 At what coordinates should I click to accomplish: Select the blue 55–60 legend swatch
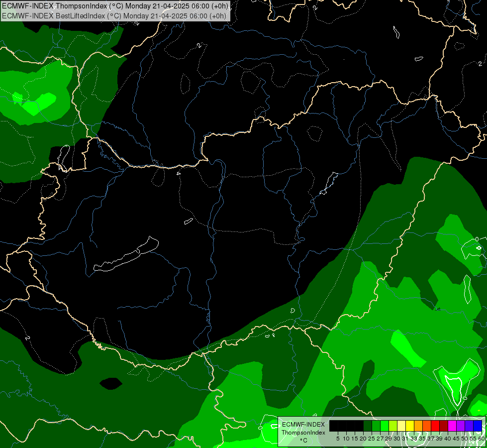[x=478, y=426]
